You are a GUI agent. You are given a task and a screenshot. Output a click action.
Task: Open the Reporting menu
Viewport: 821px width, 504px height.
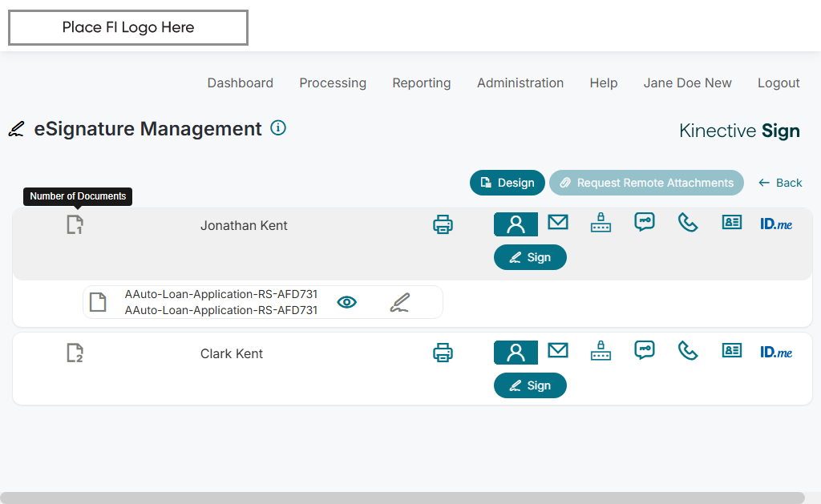coord(422,83)
